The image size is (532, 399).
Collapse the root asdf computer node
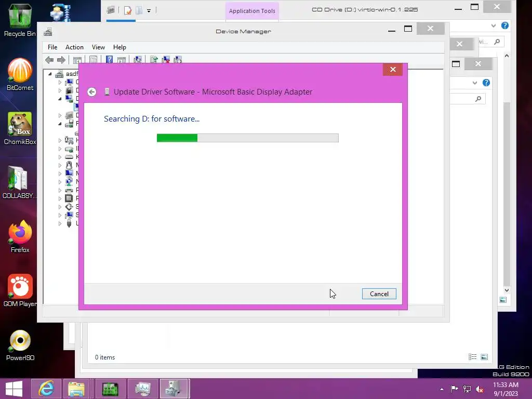50,74
